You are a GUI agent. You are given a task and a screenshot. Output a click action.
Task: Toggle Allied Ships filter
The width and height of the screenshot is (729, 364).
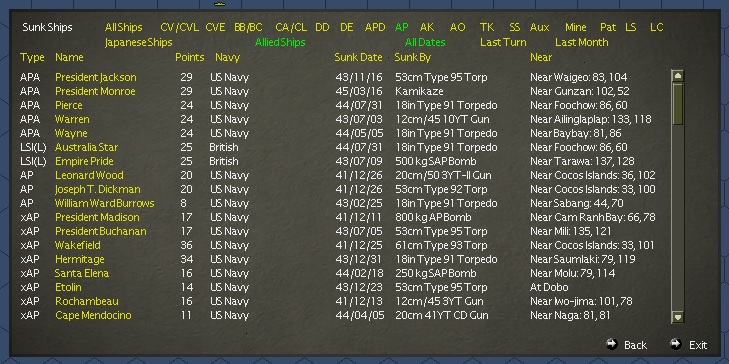point(280,42)
